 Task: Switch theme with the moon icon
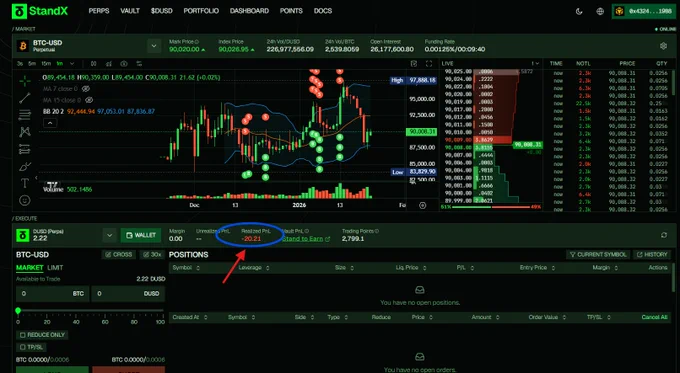click(x=579, y=11)
